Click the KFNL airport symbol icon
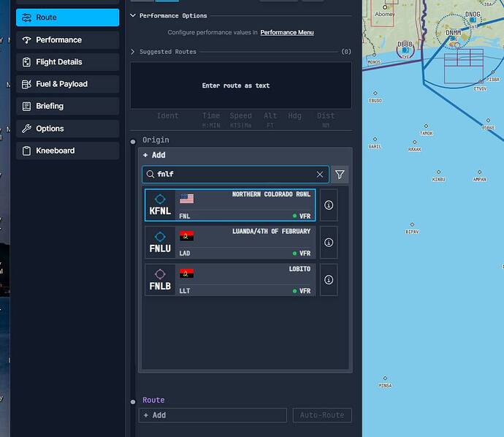This screenshot has height=437, width=504. (x=160, y=199)
